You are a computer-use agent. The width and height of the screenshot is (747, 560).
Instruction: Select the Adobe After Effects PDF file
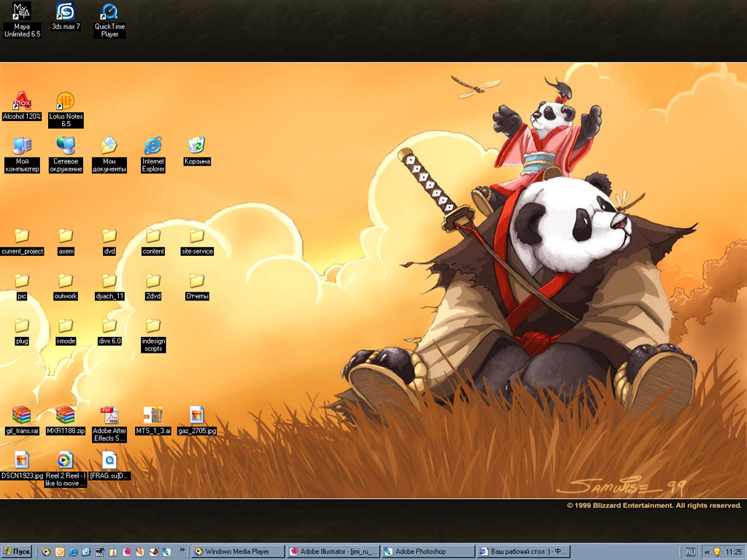[109, 424]
